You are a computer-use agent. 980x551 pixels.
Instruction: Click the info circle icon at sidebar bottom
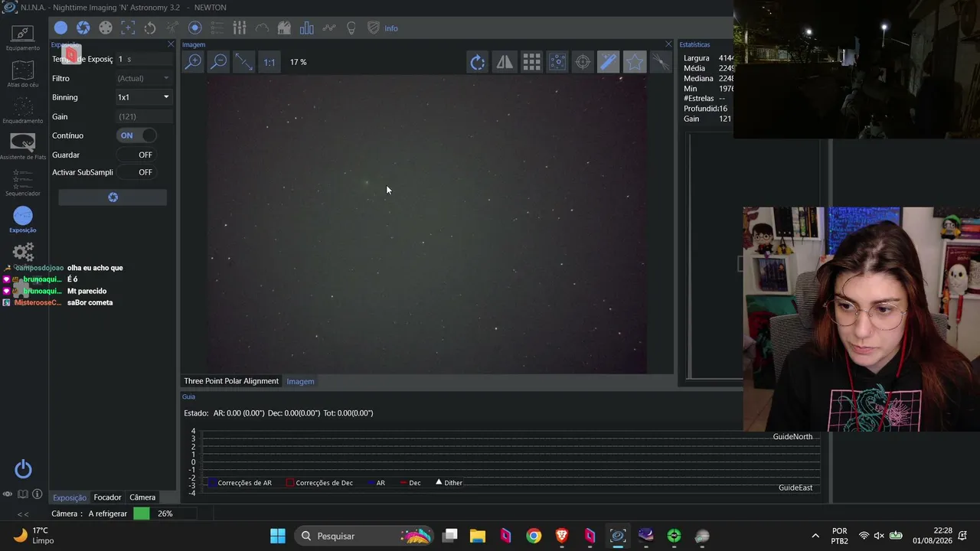click(x=37, y=494)
